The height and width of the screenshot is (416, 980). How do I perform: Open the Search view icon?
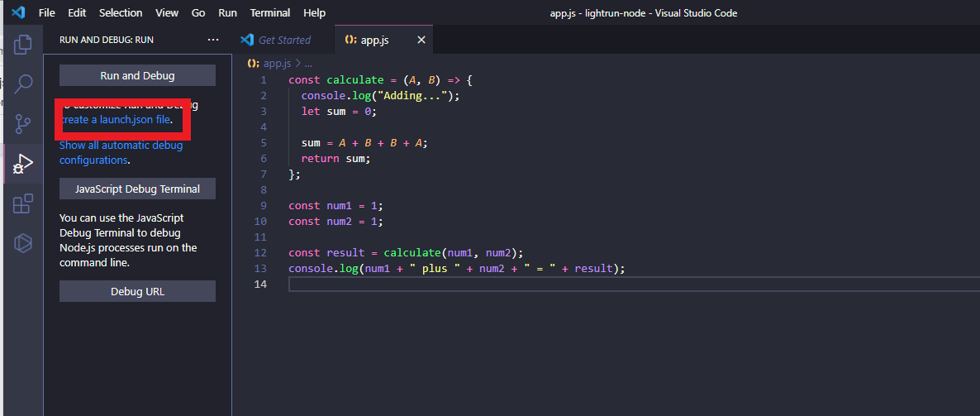(23, 84)
